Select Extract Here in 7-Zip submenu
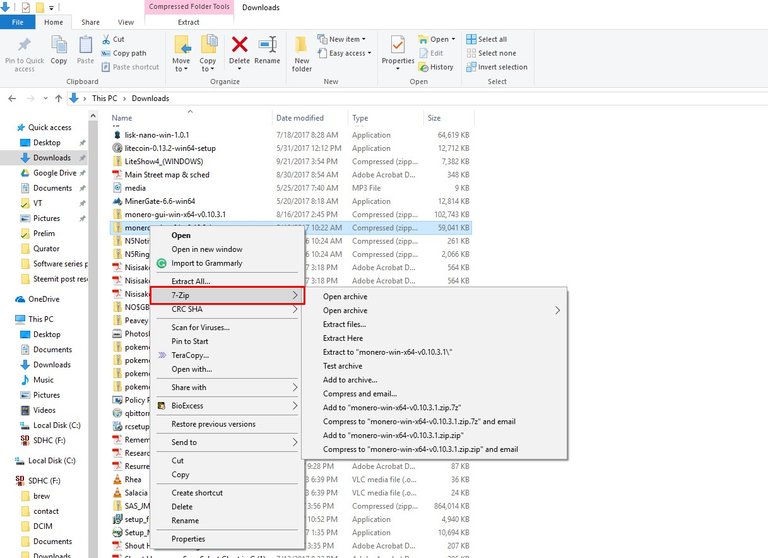The image size is (768, 558). (x=342, y=338)
